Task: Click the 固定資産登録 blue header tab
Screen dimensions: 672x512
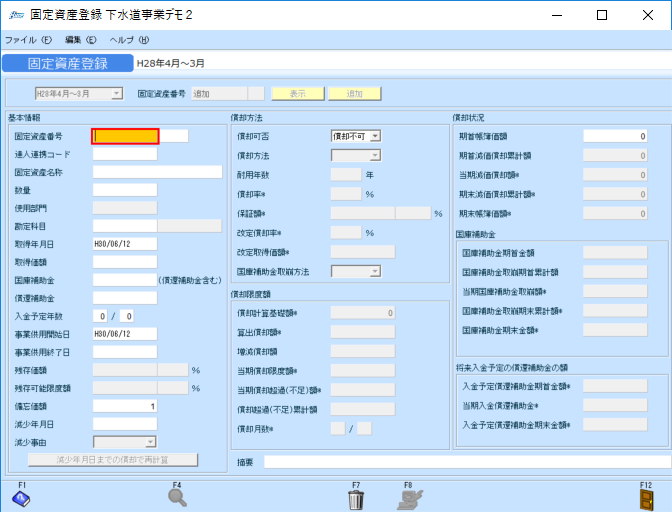Action: click(68, 63)
